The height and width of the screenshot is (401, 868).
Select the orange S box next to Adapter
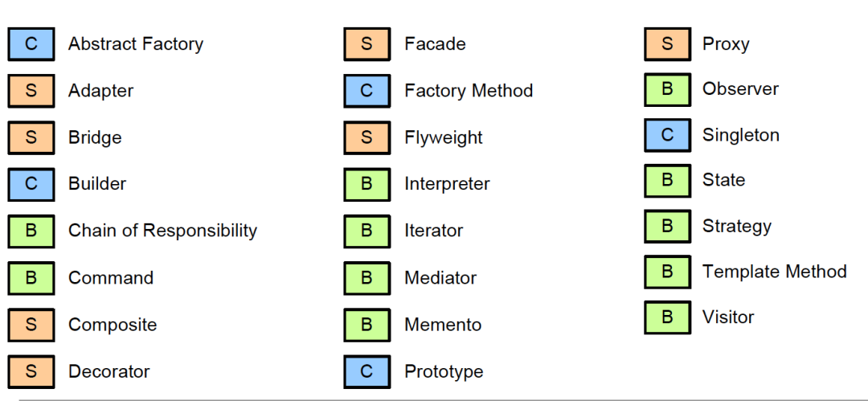31,91
